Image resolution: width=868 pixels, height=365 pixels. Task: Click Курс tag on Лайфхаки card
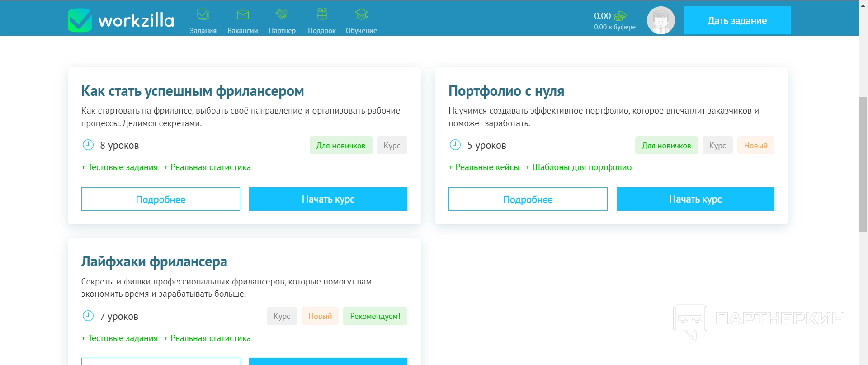coord(282,316)
